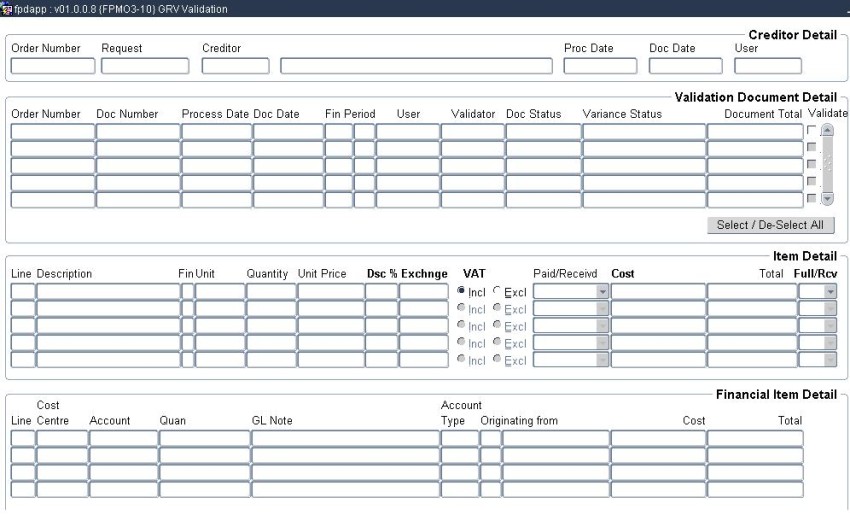Viewport: 850px width, 515px height.
Task: Click the Doc Date field in Creditor Detail
Action: click(685, 66)
